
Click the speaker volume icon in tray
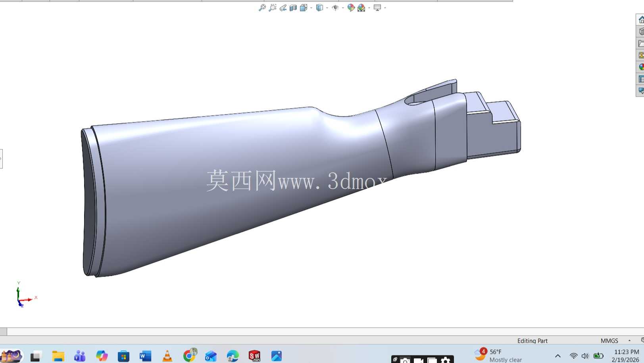[585, 356]
